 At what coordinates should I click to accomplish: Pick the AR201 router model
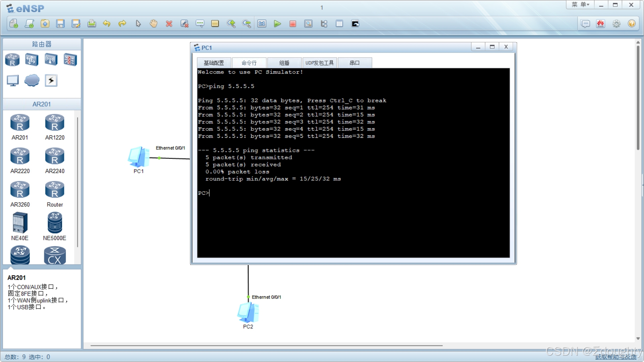20,127
